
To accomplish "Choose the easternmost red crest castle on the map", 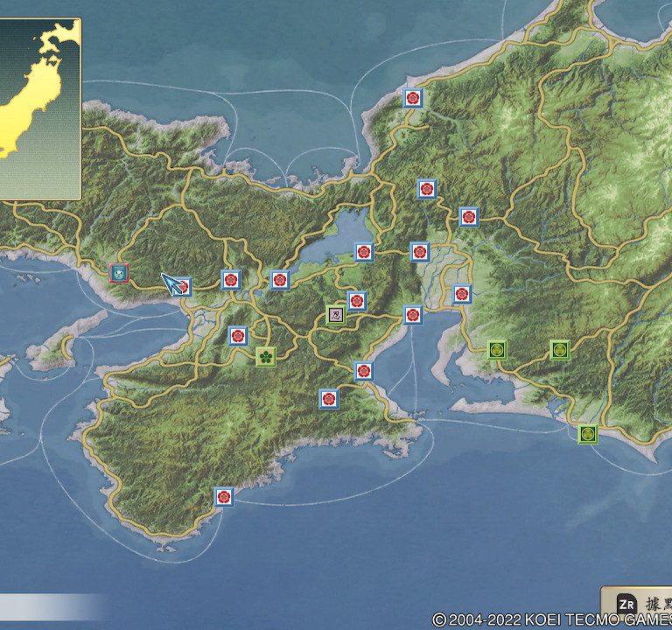I will click(x=469, y=216).
